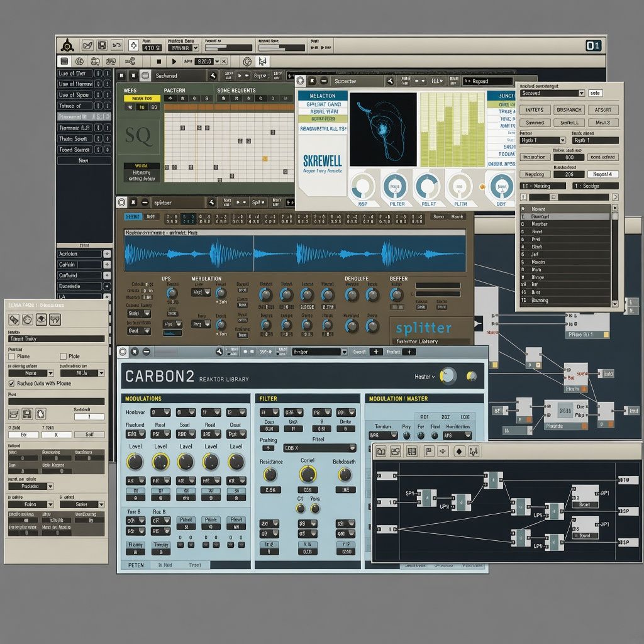Toggle the first small button on the 'Feoed Sourot' row

click(x=98, y=150)
